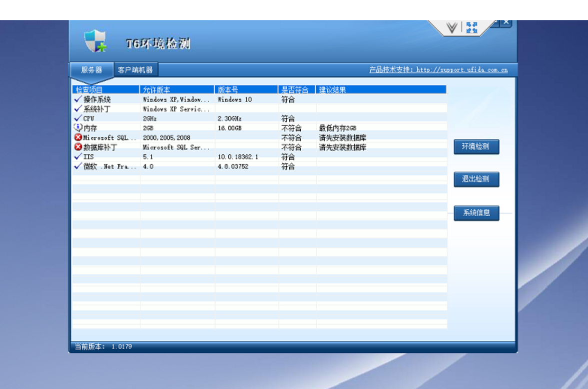Select the 操作系统 row label
588x389 pixels.
tap(97, 99)
